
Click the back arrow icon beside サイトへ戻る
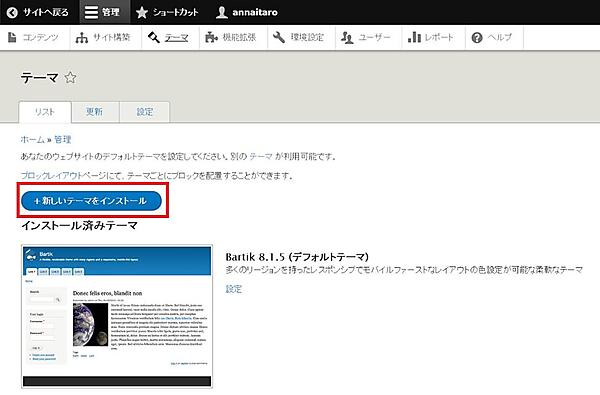[12, 13]
